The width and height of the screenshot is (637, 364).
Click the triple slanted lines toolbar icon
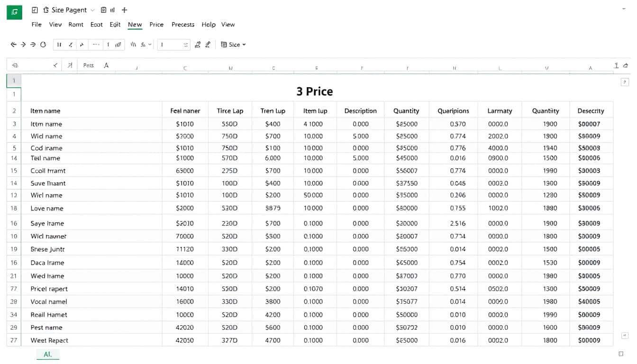(133, 45)
